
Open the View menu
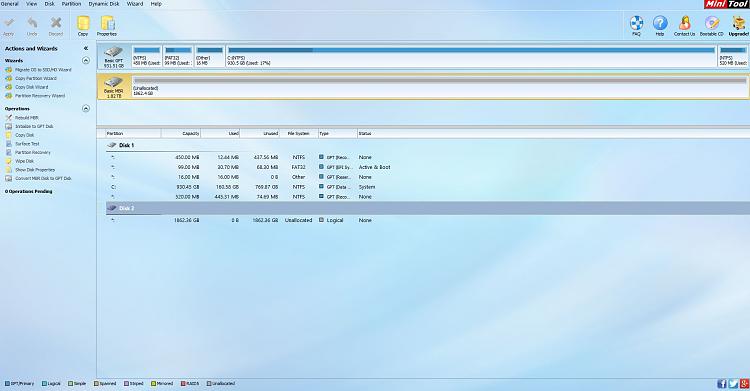(32, 4)
